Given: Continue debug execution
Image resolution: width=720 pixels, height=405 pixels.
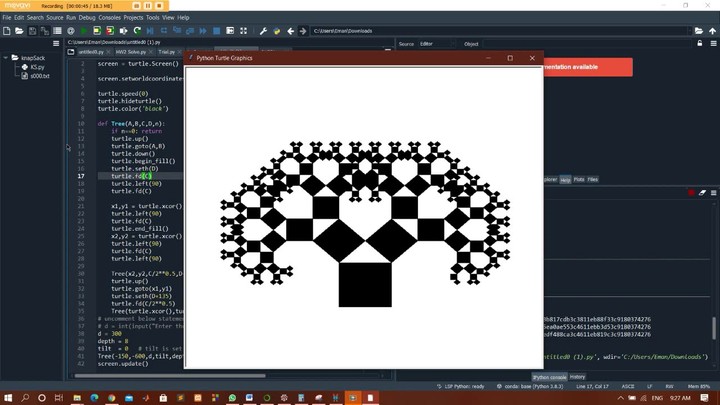Looking at the screenshot, I should coord(203,31).
